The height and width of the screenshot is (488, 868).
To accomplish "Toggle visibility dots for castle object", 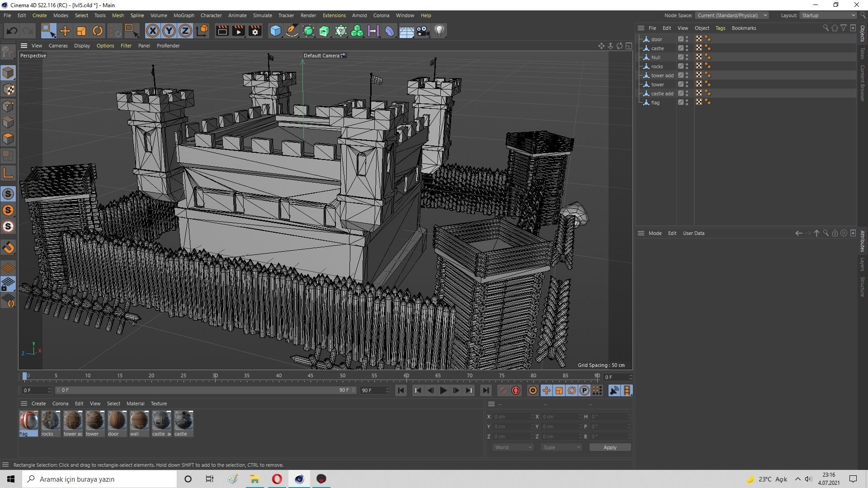I will click(x=687, y=48).
